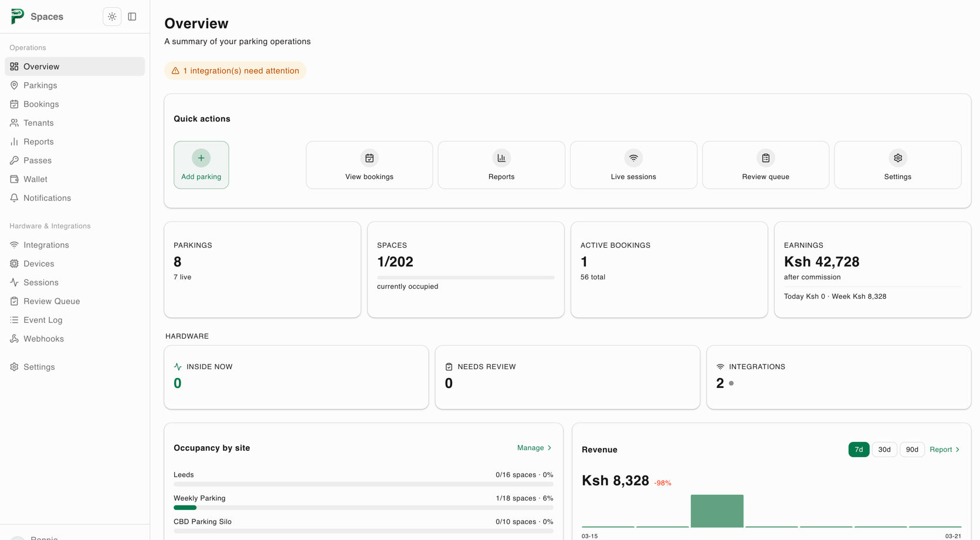Screen dimensions: 980x540
Task: Open Devices under Hardware & Integrations
Action: tap(39, 264)
